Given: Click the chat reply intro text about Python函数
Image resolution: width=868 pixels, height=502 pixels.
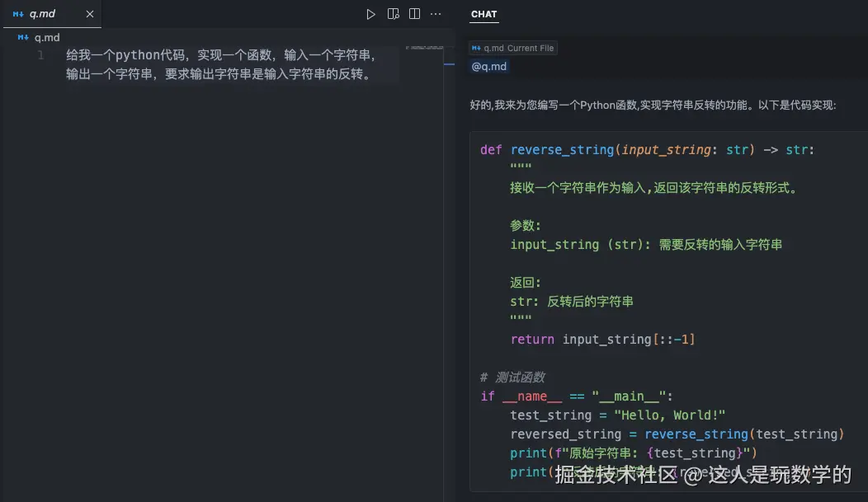Looking at the screenshot, I should pyautogui.click(x=653, y=105).
